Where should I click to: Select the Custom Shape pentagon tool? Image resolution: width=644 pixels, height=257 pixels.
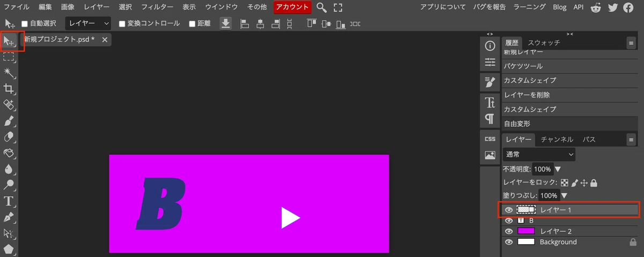[9, 249]
